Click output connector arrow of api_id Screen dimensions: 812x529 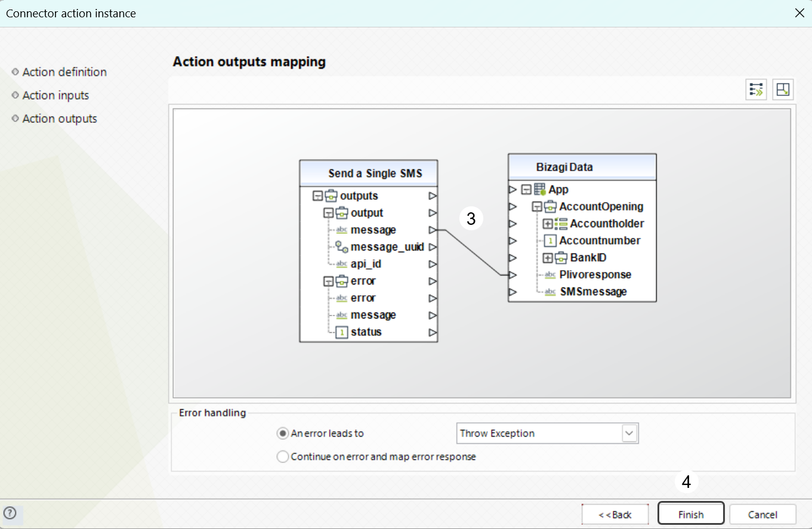tap(433, 264)
